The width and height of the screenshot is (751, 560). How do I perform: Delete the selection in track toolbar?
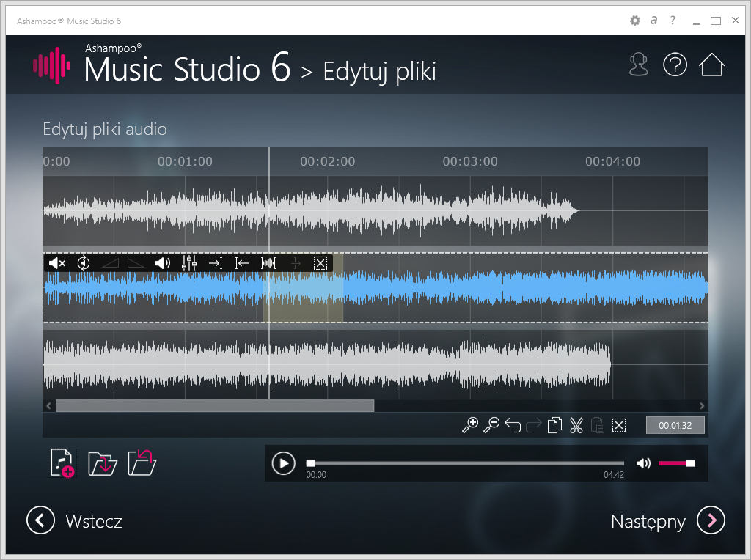click(320, 263)
